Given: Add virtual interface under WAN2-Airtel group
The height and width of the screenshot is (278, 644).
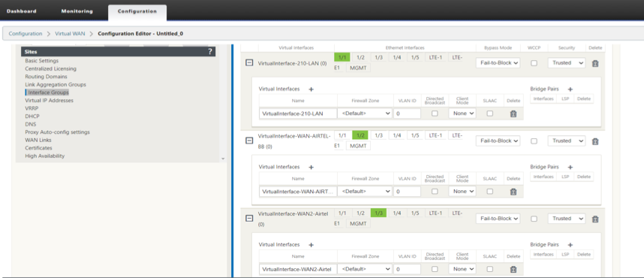Looking at the screenshot, I should (x=311, y=245).
